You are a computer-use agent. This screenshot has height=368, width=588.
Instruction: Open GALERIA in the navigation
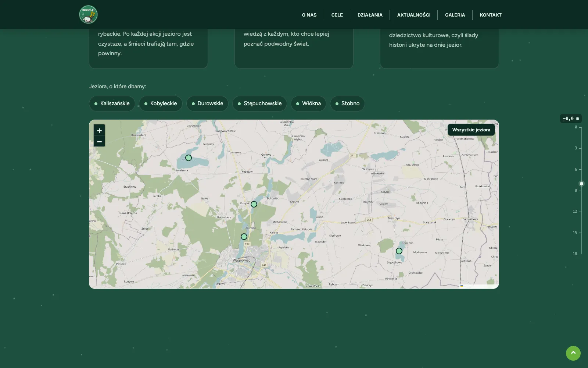(455, 15)
